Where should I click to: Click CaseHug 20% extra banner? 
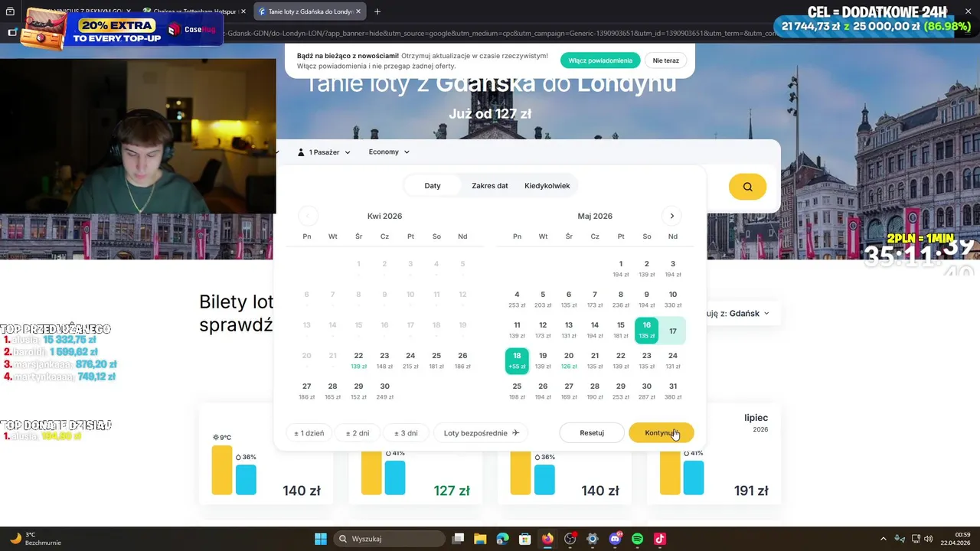click(122, 29)
